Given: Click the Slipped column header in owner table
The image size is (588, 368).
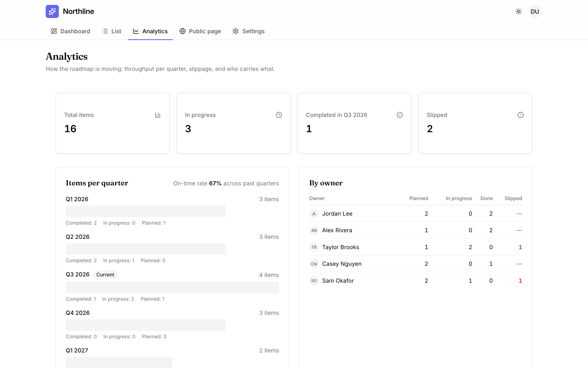Looking at the screenshot, I should click(x=513, y=198).
